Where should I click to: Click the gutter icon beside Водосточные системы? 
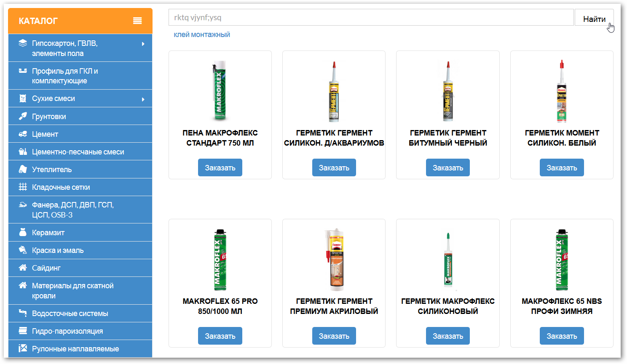coord(23,313)
